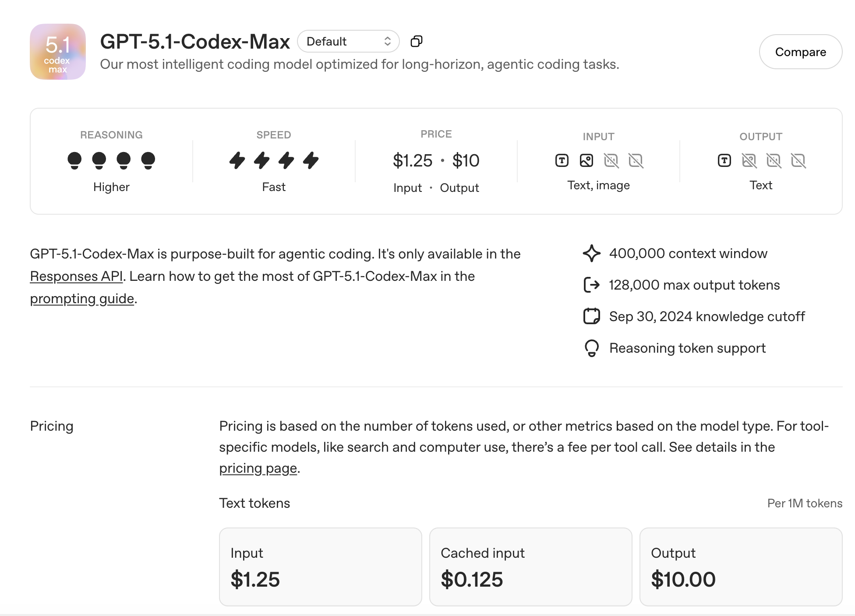Follow the pricing page link

(258, 468)
